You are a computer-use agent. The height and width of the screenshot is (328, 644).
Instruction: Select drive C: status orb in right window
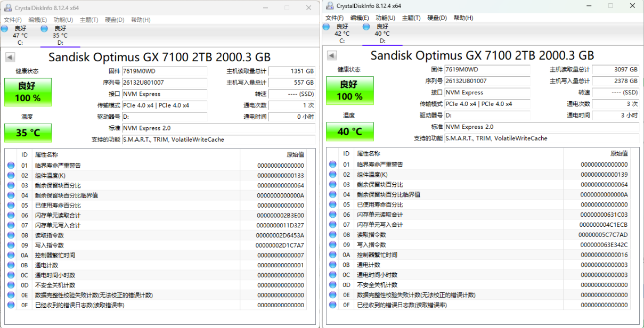[327, 26]
